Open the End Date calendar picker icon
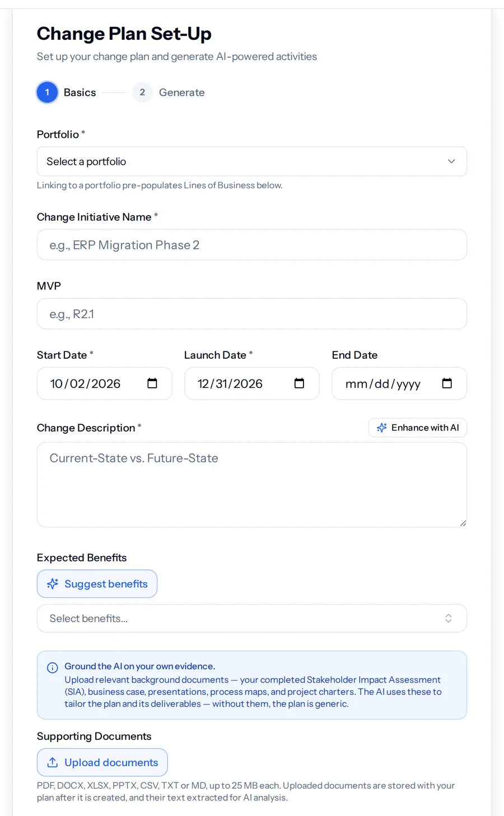This screenshot has width=504, height=816. click(447, 383)
